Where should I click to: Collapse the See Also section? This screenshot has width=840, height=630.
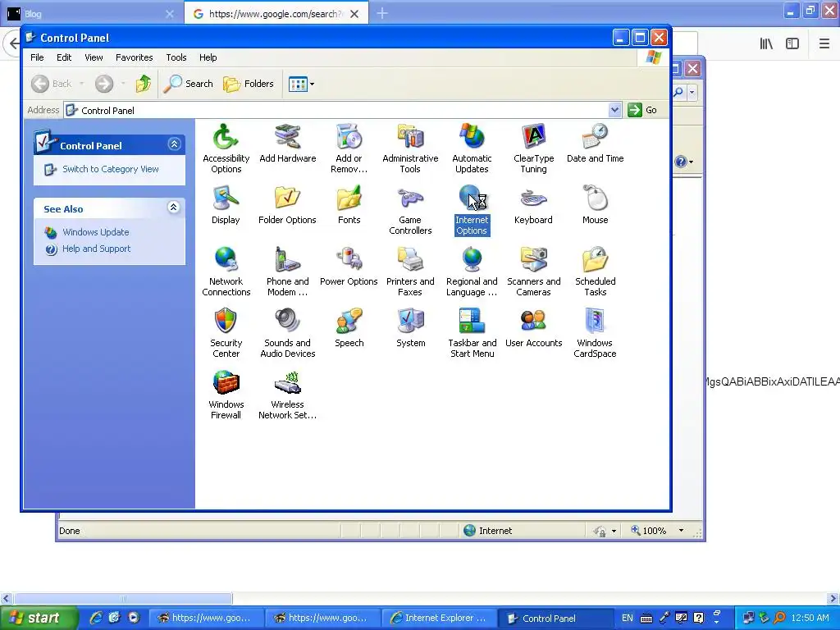tap(174, 208)
